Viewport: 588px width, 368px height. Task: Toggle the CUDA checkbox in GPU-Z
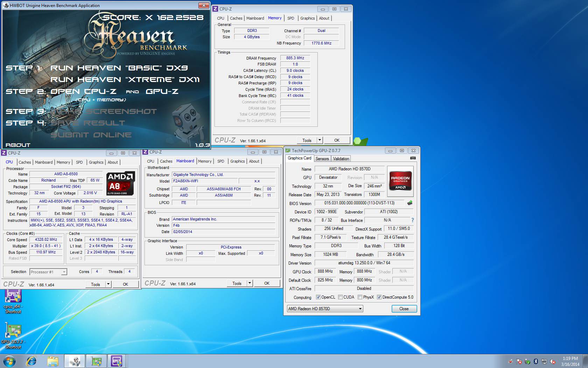[x=340, y=297]
